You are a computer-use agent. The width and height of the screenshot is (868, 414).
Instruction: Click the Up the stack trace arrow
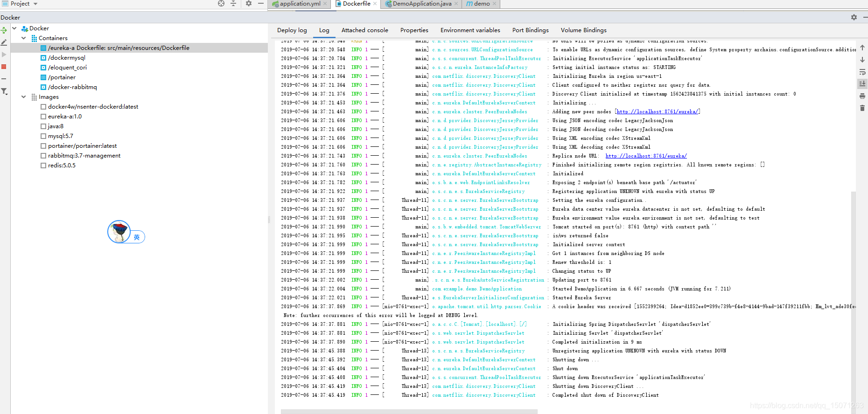click(x=862, y=48)
